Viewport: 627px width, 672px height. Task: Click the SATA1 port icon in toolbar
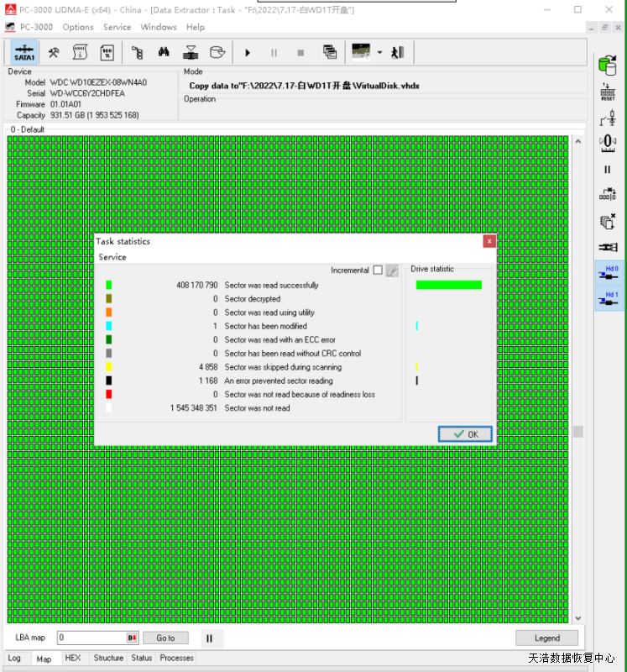pyautogui.click(x=24, y=53)
